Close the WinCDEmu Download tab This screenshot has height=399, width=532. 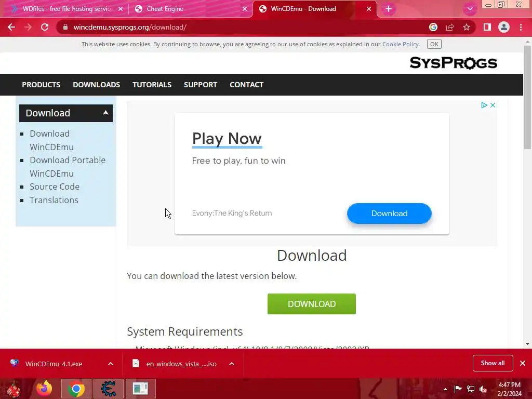(369, 9)
